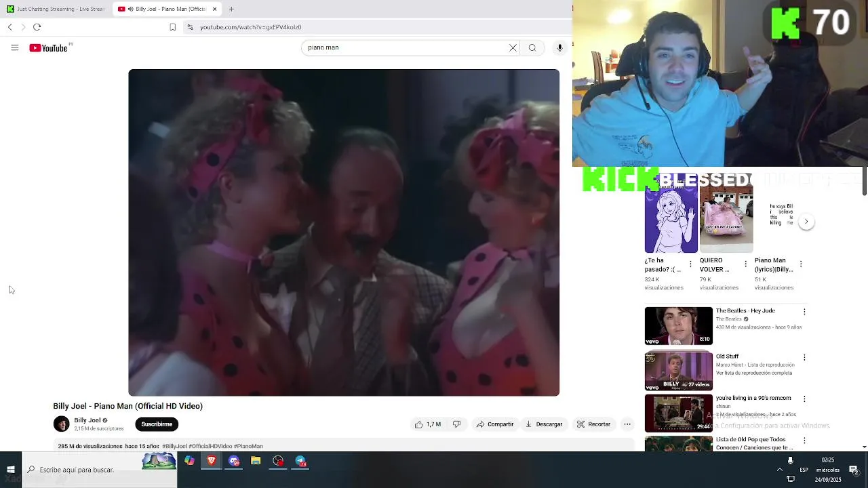Open options for The Beatles - Hey Jude

click(804, 312)
